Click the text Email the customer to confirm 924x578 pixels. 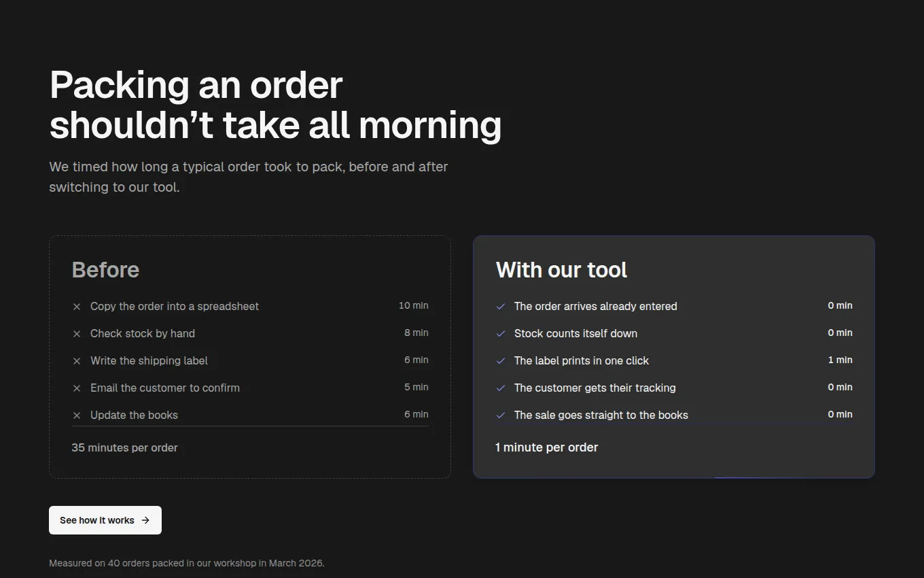pyautogui.click(x=165, y=388)
